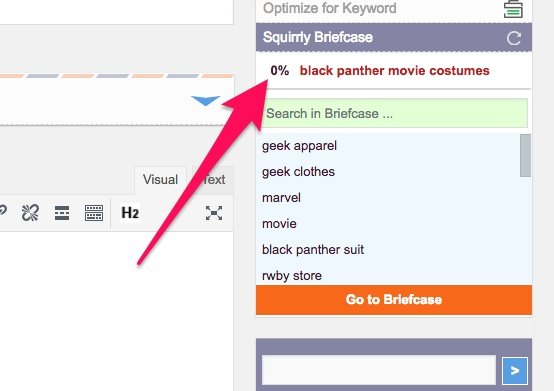Focus the Optimize for Keyword field
This screenshot has height=391, width=554.
click(380, 8)
